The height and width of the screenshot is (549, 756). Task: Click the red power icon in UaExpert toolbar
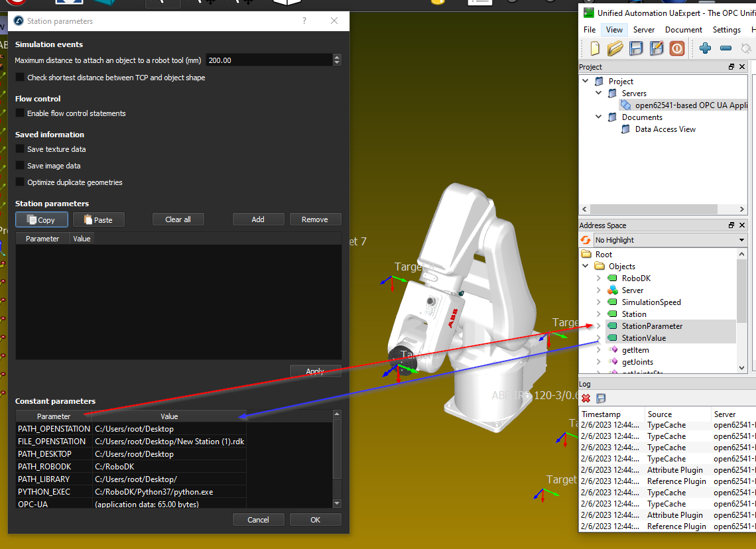pyautogui.click(x=677, y=48)
